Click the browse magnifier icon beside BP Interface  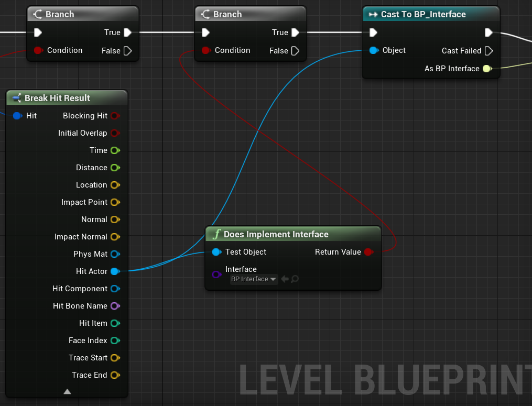[x=295, y=279]
